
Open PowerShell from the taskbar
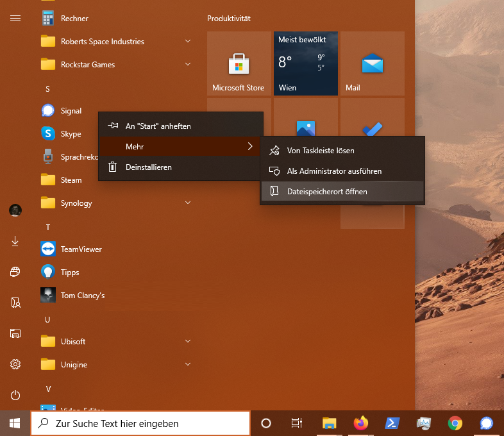(x=392, y=423)
